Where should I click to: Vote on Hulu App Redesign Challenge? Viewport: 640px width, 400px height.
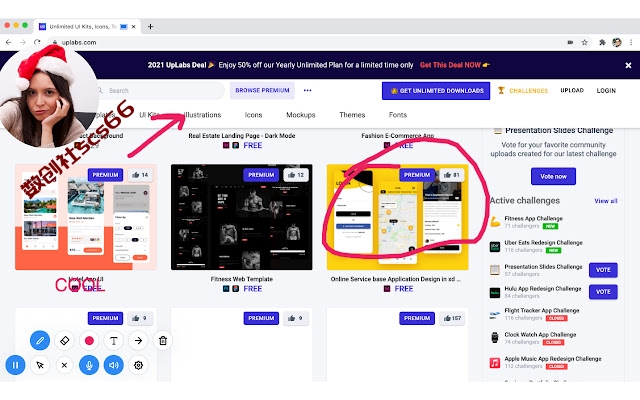tap(603, 292)
